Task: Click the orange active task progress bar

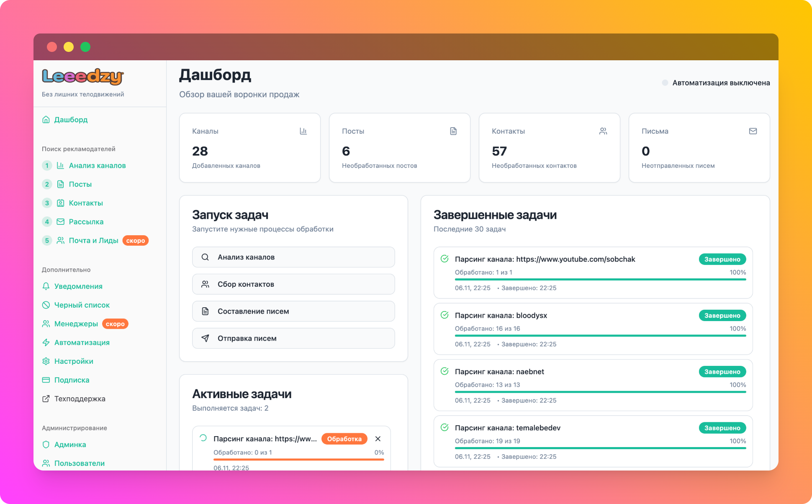Action: point(298,460)
